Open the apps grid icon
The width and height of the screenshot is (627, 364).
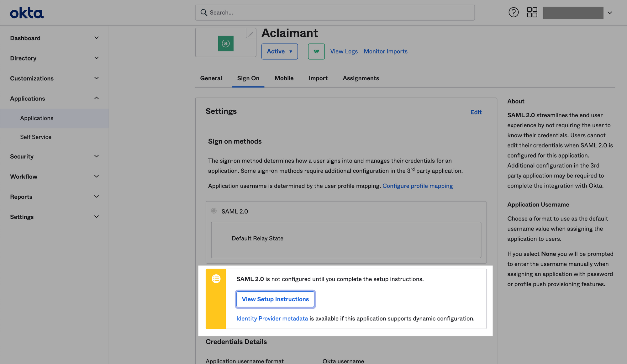pyautogui.click(x=532, y=13)
